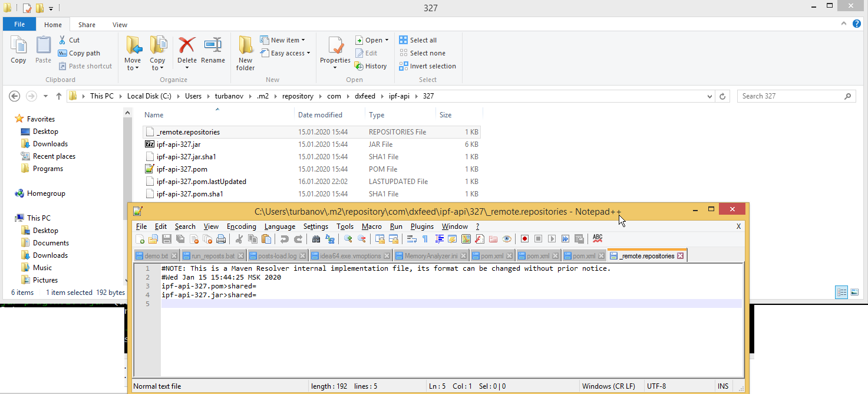This screenshot has width=868, height=394.
Task: Click Print icon in Notepad++ toolbar
Action: (220, 239)
